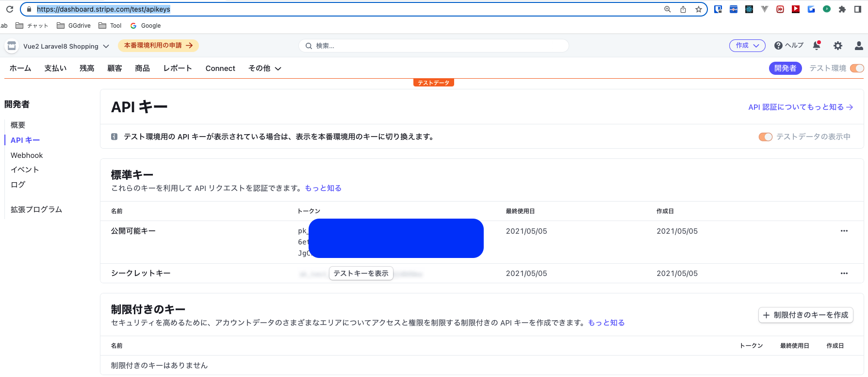Viewport: 868px width, 377px height.
Task: Open the React Developer Tools extension
Action: 749,9
